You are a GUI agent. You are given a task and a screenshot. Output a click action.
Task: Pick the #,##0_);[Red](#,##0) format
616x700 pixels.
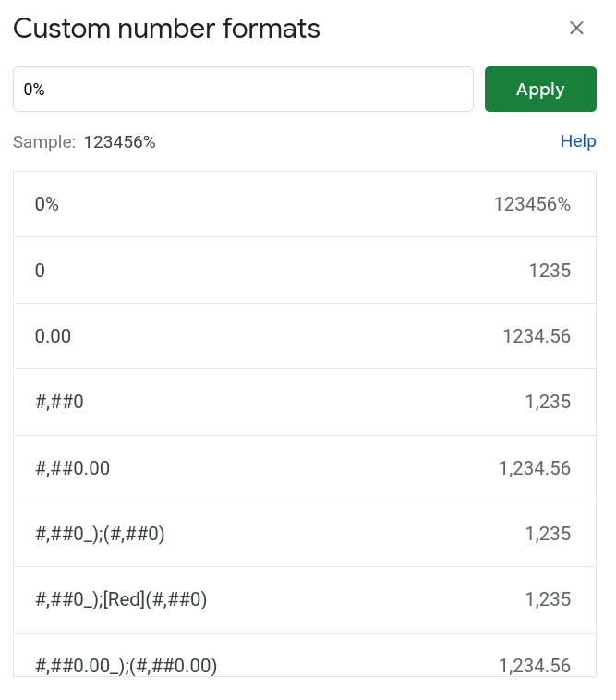121,599
